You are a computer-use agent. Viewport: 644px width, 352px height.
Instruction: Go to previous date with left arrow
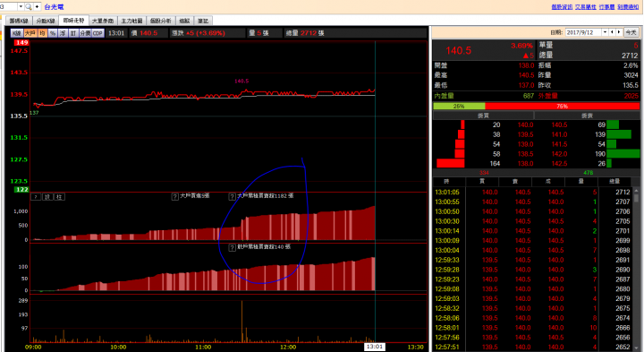[613, 32]
